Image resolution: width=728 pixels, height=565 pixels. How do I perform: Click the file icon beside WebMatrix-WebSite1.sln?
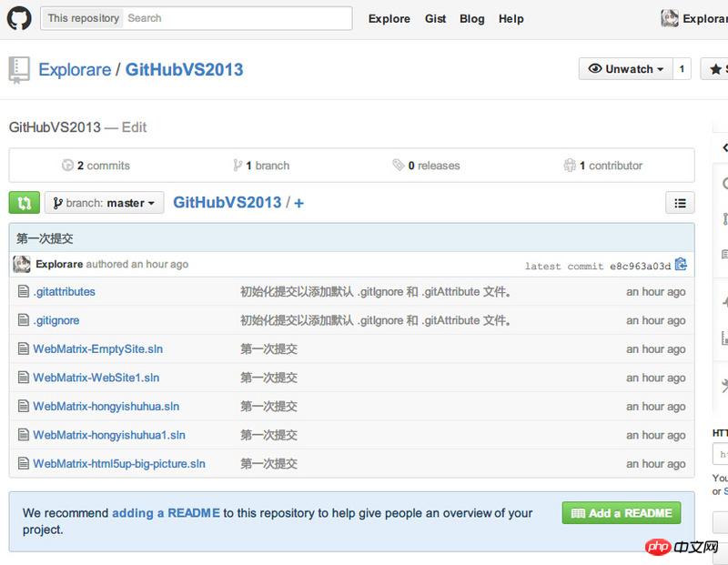[x=24, y=378]
